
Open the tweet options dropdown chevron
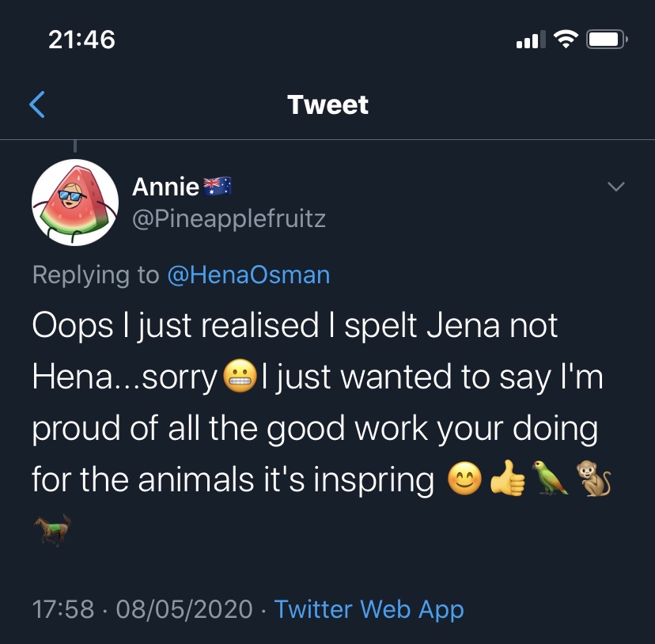(615, 187)
